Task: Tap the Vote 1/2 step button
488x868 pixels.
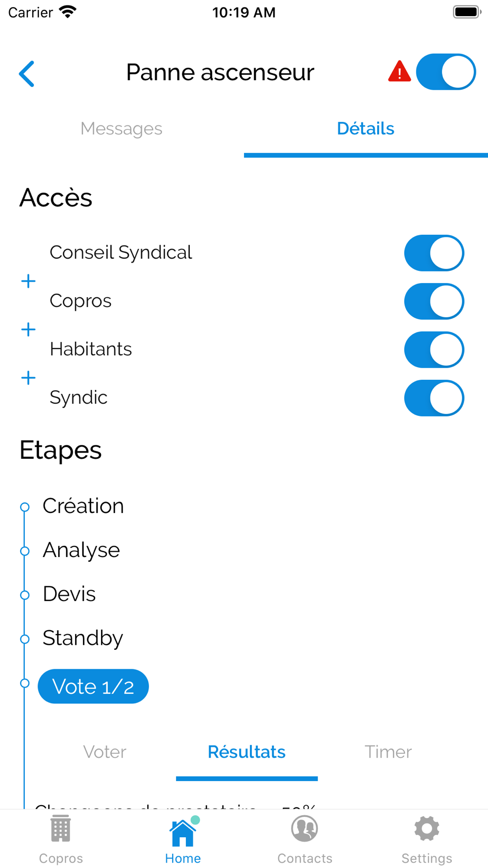Action: coord(93,686)
